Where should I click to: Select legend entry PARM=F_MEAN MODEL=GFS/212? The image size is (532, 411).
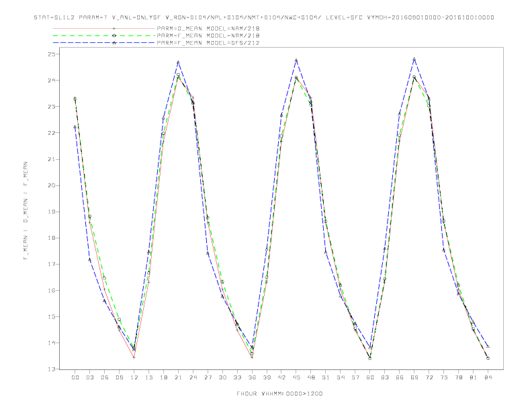208,43
